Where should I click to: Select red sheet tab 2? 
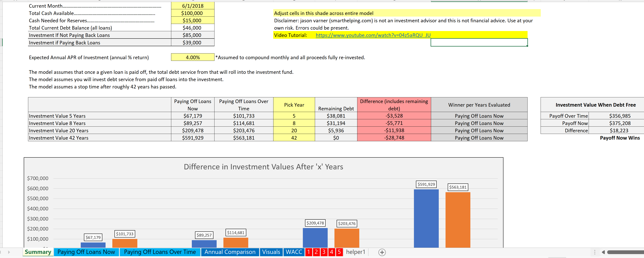[316, 252]
